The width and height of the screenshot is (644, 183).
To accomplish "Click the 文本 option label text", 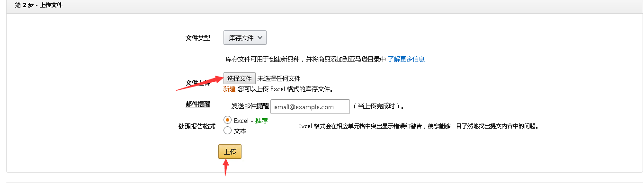I will (240, 131).
